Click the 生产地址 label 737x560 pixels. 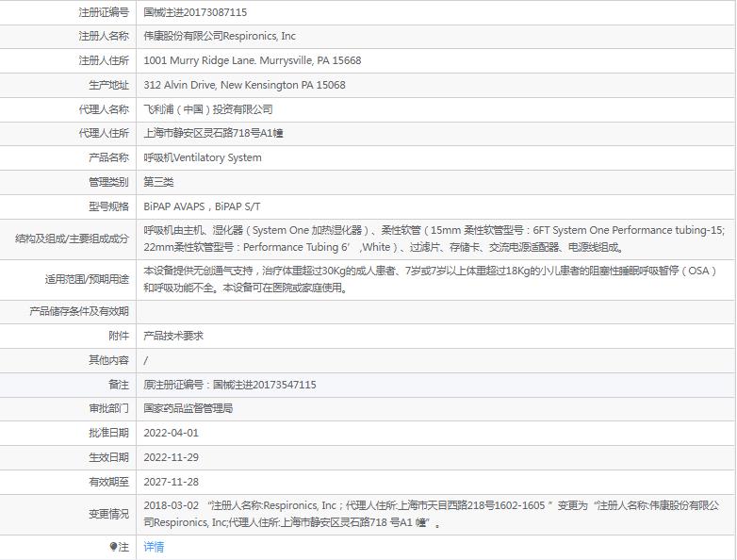(x=108, y=85)
